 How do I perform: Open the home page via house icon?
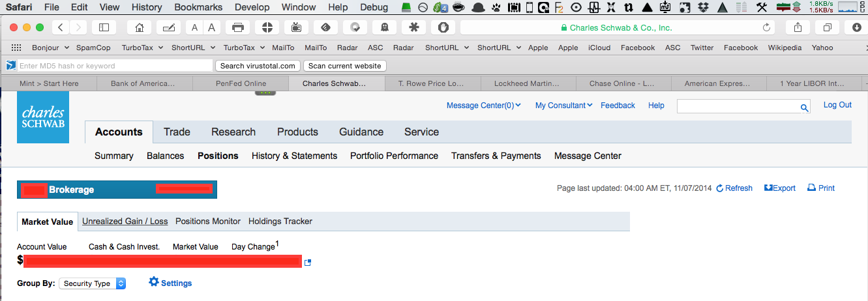[140, 27]
